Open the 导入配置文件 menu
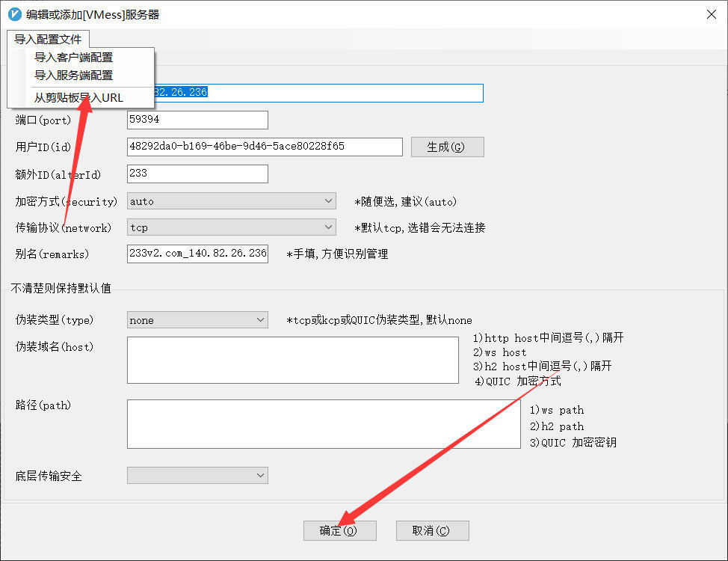 click(48, 39)
